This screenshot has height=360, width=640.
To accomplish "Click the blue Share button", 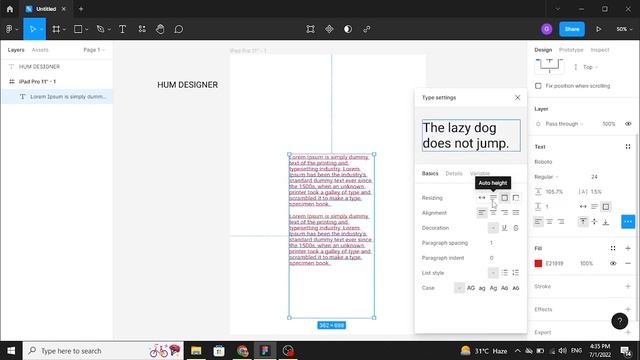I will 572,29.
